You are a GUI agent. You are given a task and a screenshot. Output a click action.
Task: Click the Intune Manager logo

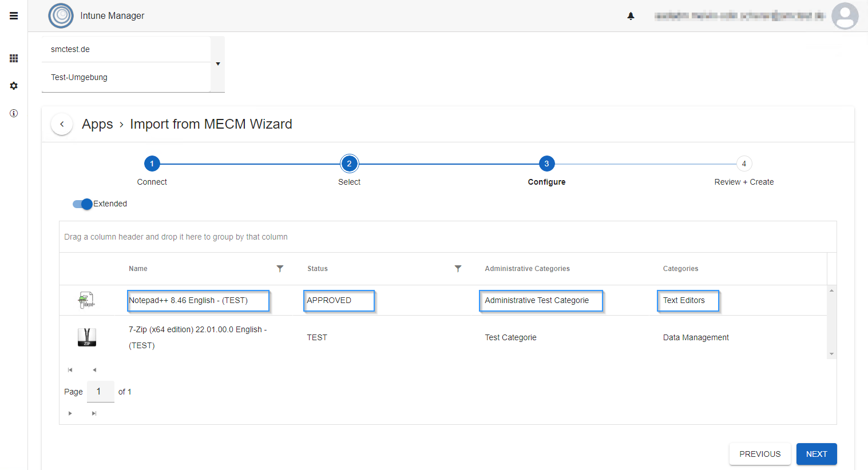pos(61,16)
